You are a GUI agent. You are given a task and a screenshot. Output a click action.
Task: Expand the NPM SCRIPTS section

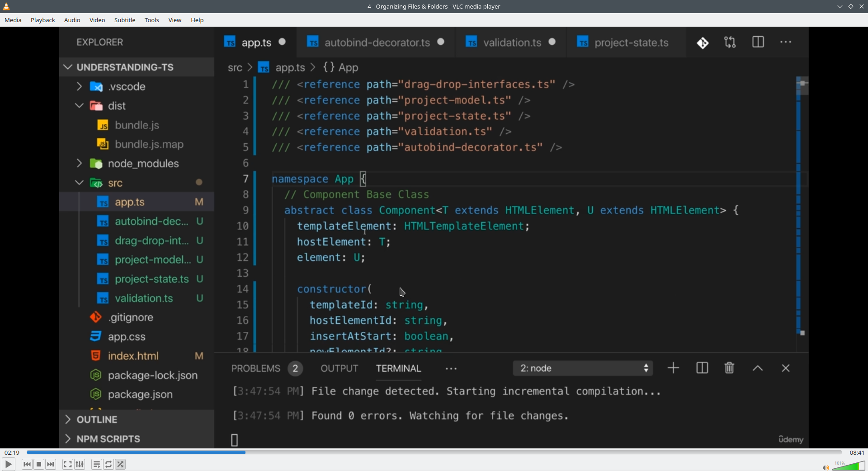coord(137,439)
